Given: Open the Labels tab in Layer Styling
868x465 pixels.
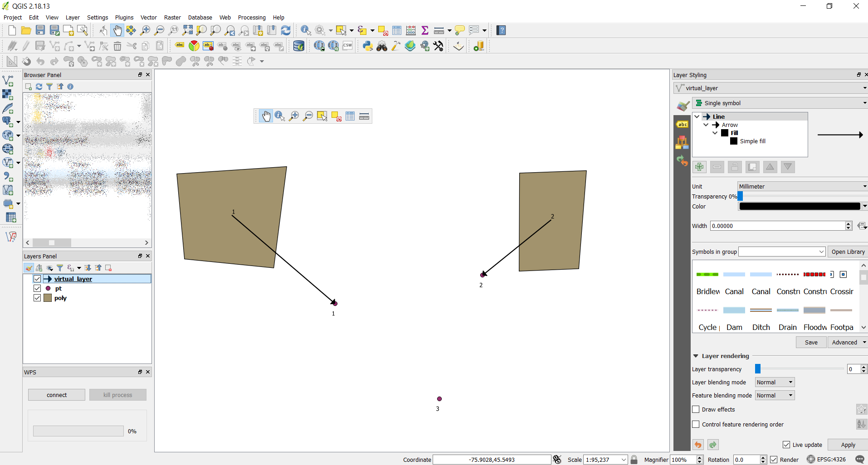Looking at the screenshot, I should [x=682, y=124].
